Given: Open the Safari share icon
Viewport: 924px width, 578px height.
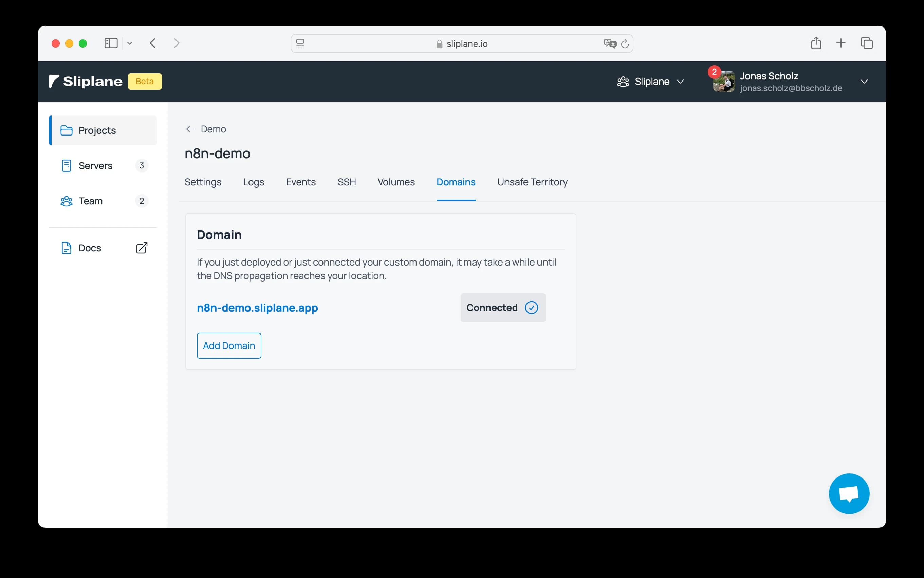Looking at the screenshot, I should pyautogui.click(x=816, y=43).
